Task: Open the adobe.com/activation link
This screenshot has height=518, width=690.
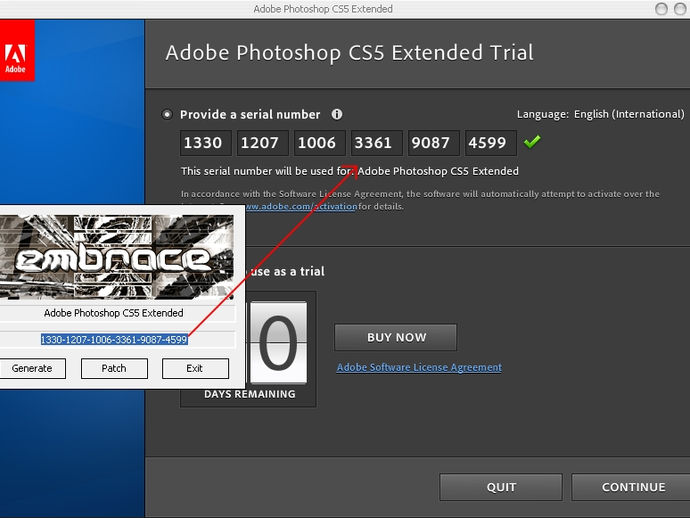Action: pos(301,206)
